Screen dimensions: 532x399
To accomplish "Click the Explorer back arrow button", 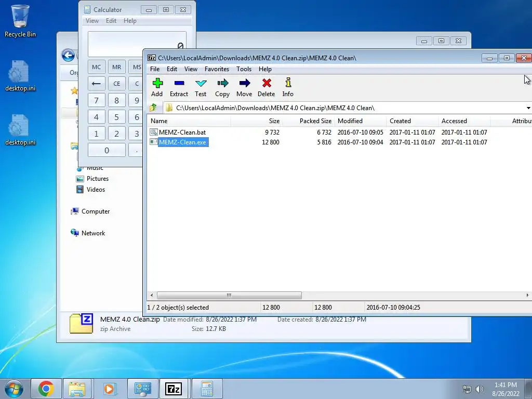I will pyautogui.click(x=68, y=55).
